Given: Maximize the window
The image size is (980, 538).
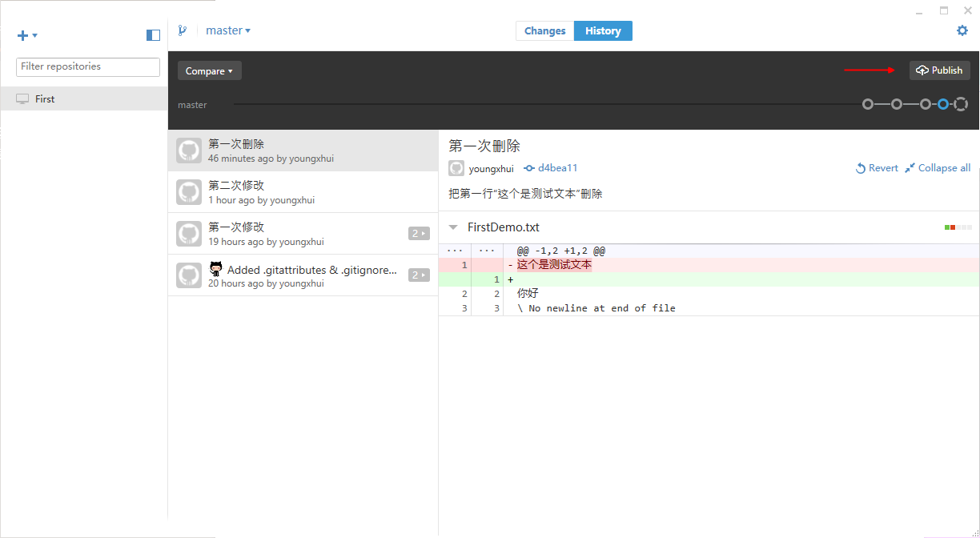Looking at the screenshot, I should point(944,10).
